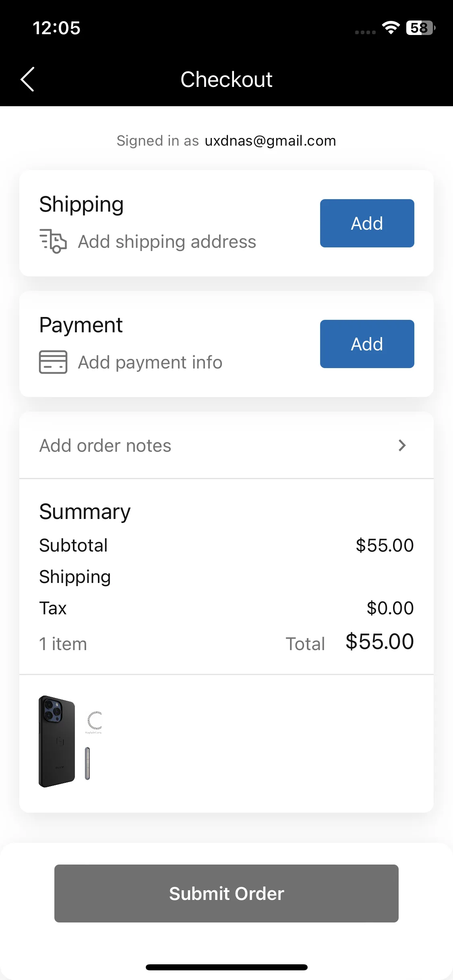The height and width of the screenshot is (980, 453).
Task: Tap the back arrow in the Checkout header
Action: 27,79
